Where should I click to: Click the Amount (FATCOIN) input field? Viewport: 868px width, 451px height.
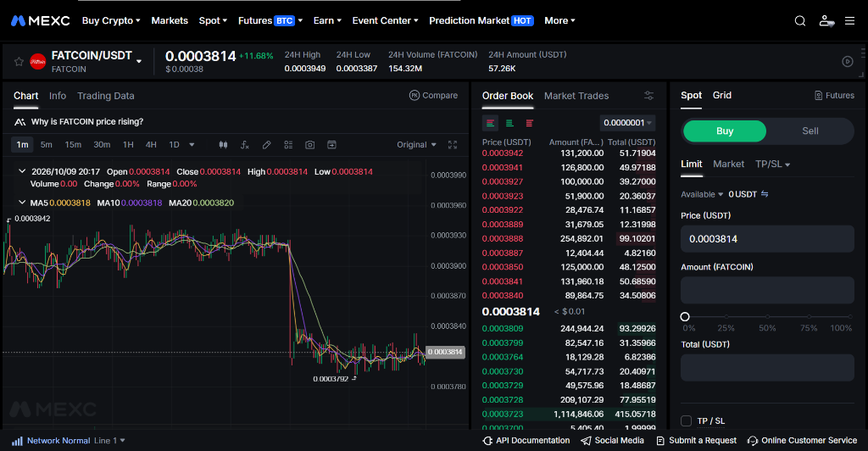pyautogui.click(x=767, y=290)
